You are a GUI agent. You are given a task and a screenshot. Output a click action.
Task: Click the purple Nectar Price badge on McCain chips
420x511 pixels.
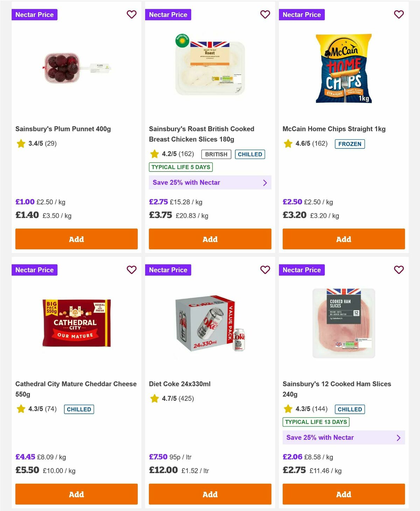(x=302, y=15)
